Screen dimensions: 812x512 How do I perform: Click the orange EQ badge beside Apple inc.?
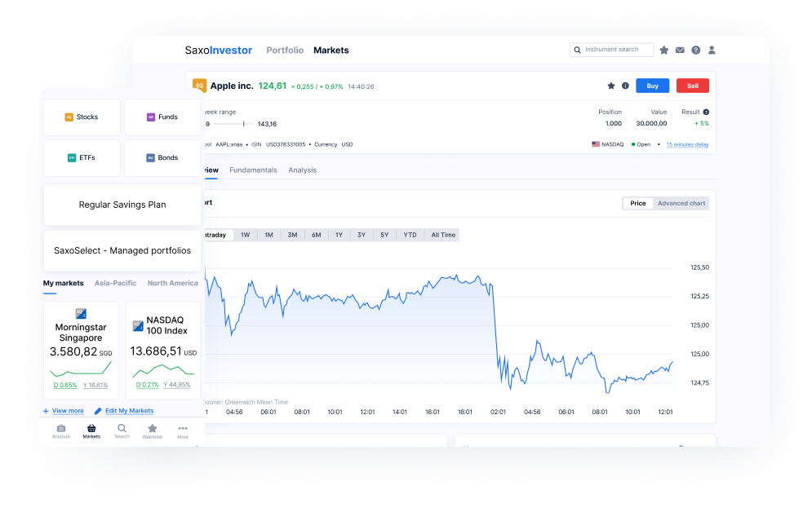(199, 85)
